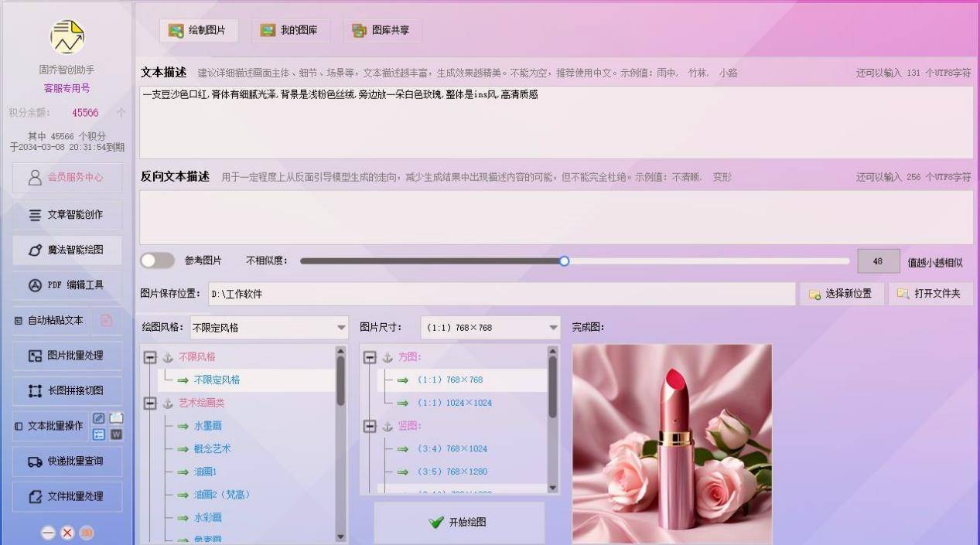The image size is (980, 545).
Task: Toggle the 参考图片 switch
Action: [x=157, y=261]
